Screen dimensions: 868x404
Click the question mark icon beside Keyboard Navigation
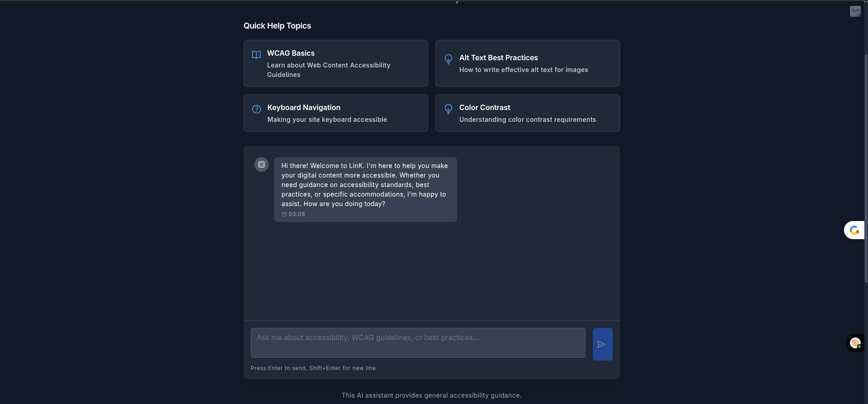coord(257,109)
